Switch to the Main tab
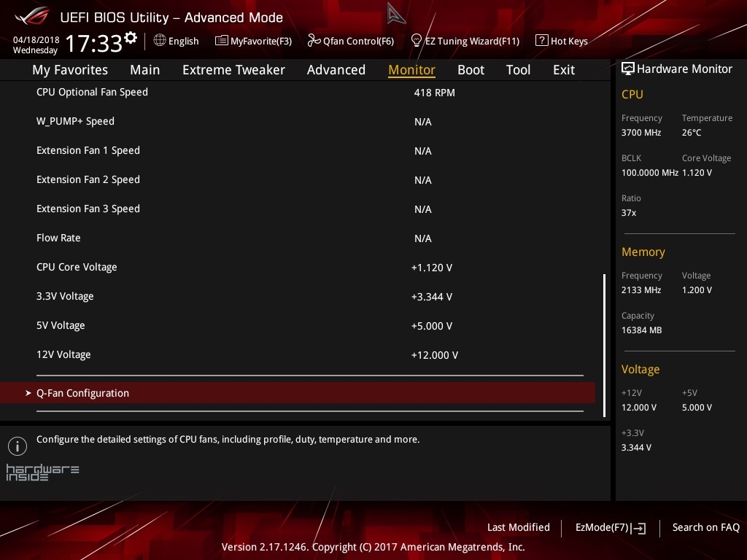Viewport: 747px width, 560px height. [145, 69]
